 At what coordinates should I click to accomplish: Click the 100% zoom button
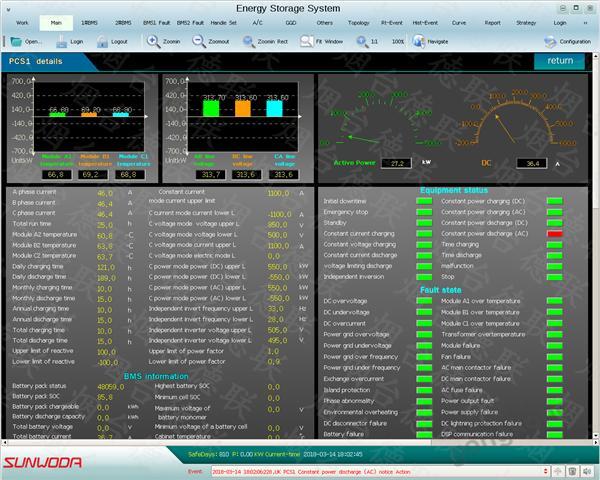(x=398, y=41)
